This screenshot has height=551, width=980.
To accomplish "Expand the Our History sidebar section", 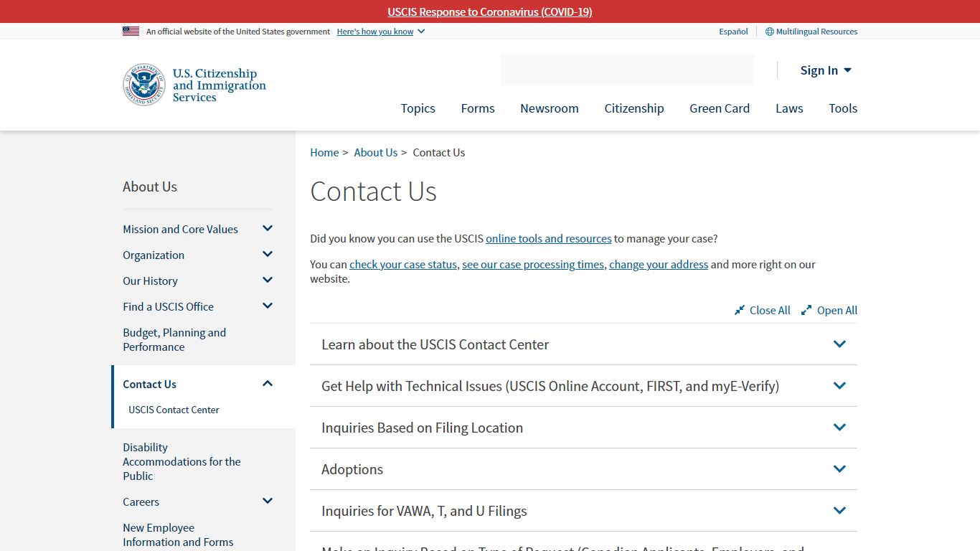I will 268,281.
